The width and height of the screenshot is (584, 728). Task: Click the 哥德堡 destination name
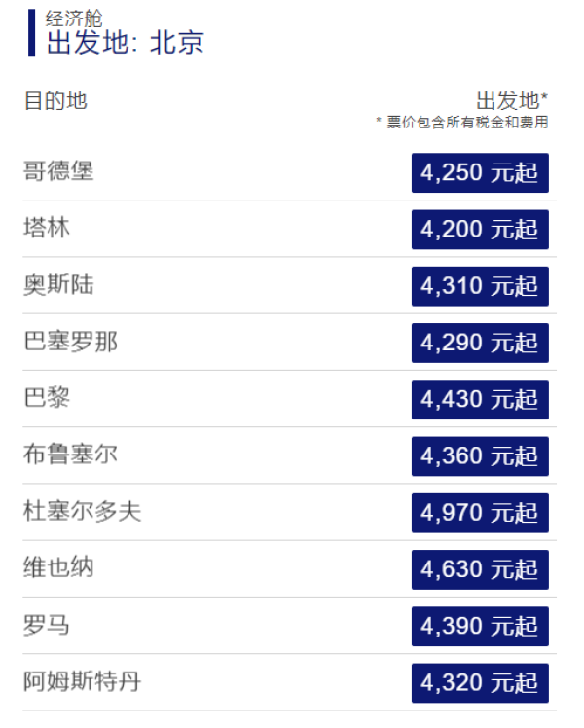[58, 170]
